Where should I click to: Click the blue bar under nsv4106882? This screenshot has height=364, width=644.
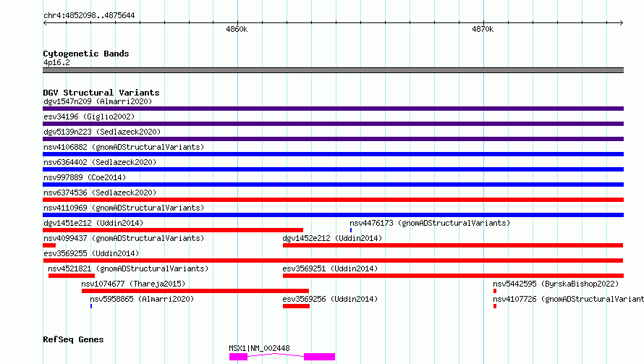[x=333, y=154]
